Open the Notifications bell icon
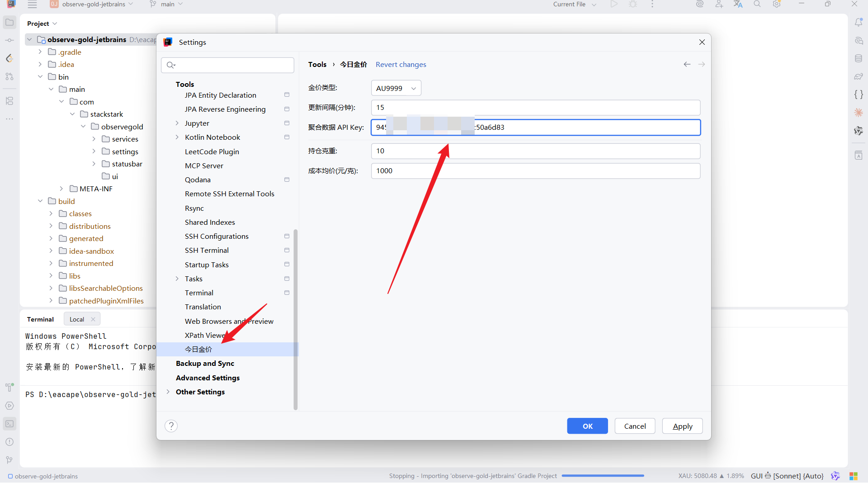 [x=859, y=22]
